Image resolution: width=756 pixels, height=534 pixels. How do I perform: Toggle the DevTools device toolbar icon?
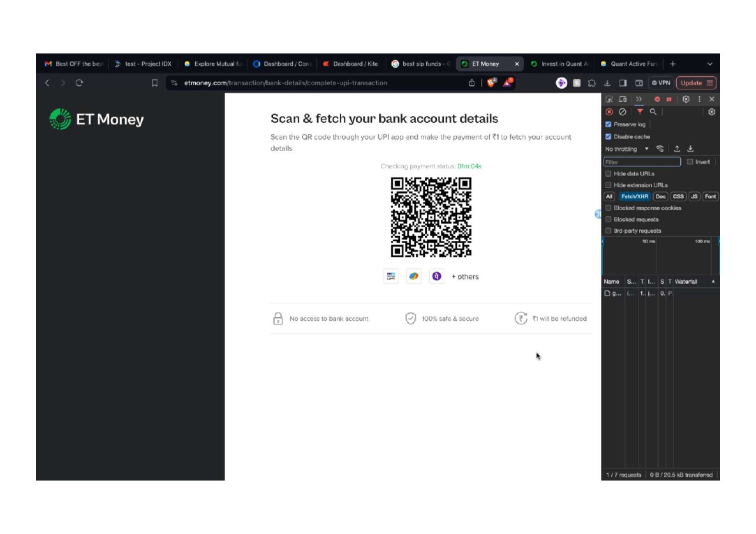point(623,99)
